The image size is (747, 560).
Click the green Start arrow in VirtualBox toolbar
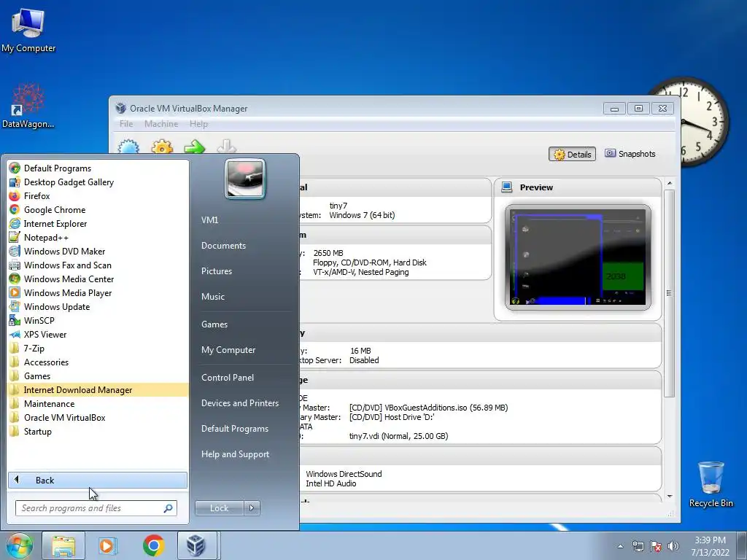194,146
